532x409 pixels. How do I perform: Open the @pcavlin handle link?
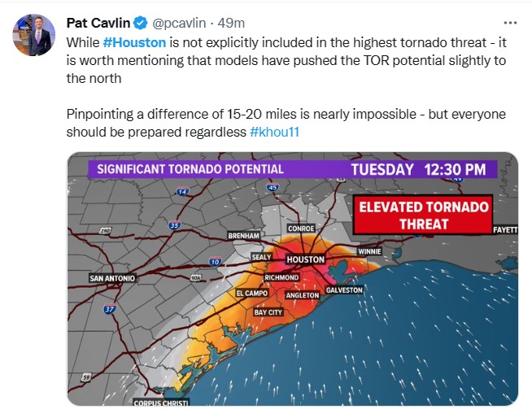[179, 23]
